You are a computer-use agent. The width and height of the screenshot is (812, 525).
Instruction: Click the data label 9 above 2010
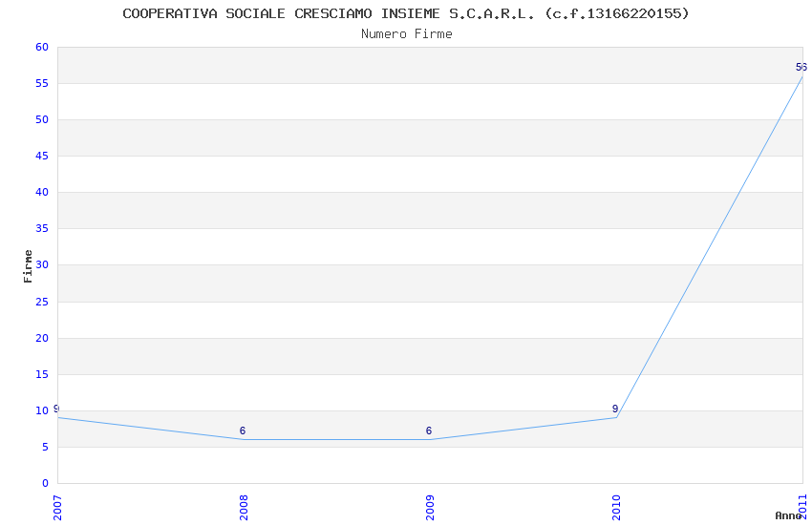coord(615,409)
